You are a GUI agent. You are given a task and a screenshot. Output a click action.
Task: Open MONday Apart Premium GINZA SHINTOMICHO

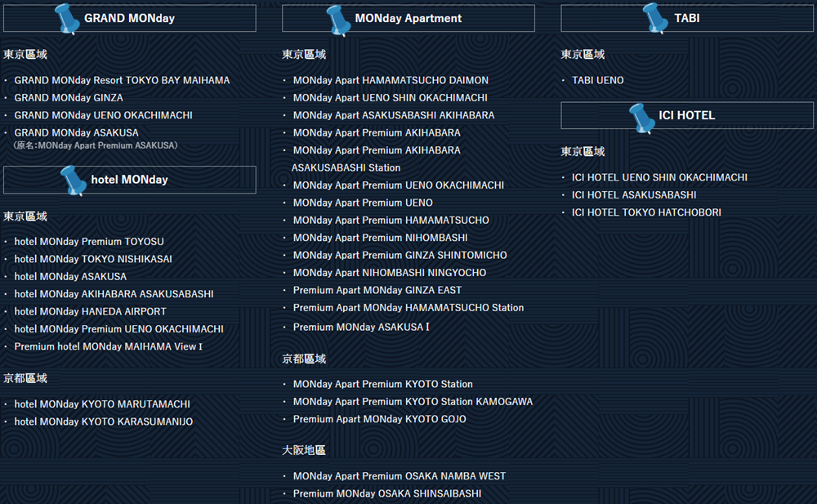400,256
